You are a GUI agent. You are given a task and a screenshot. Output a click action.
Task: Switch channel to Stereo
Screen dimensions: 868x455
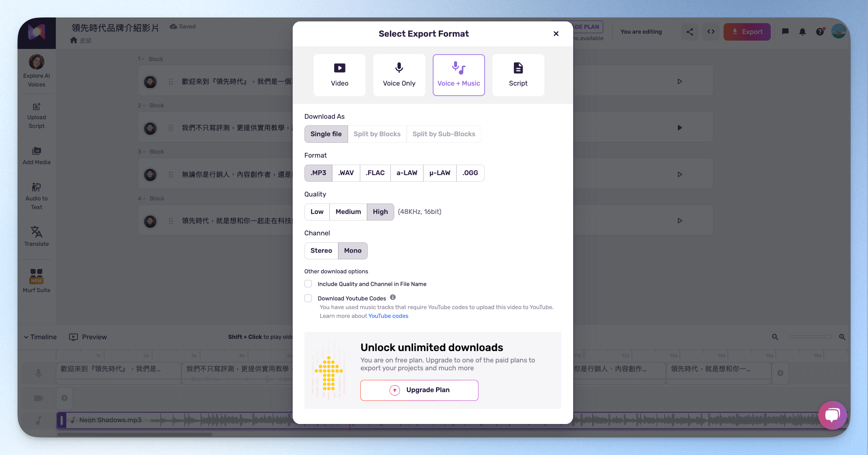321,251
